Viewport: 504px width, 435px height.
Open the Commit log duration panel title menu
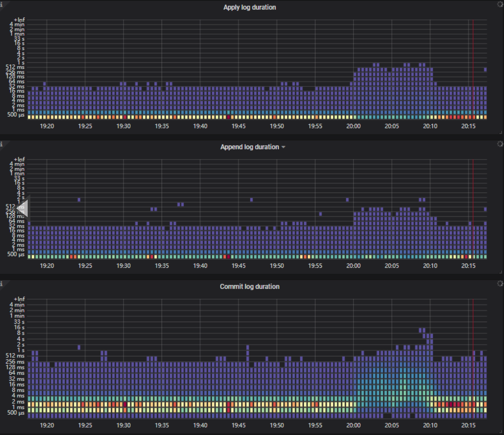250,287
